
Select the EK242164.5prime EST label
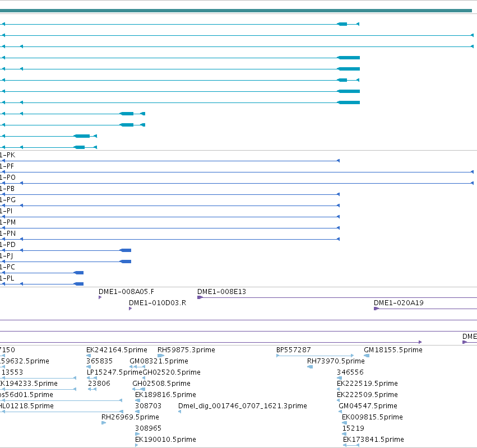(x=117, y=350)
